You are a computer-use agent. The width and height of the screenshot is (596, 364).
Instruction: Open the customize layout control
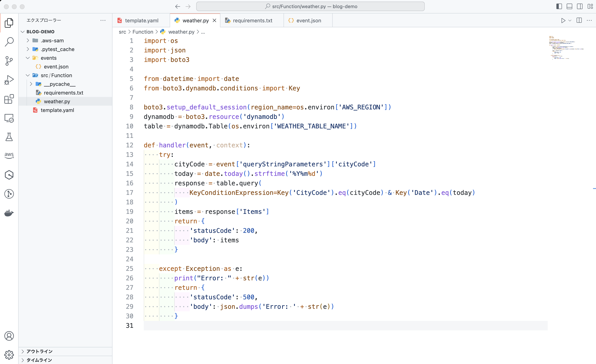point(590,7)
